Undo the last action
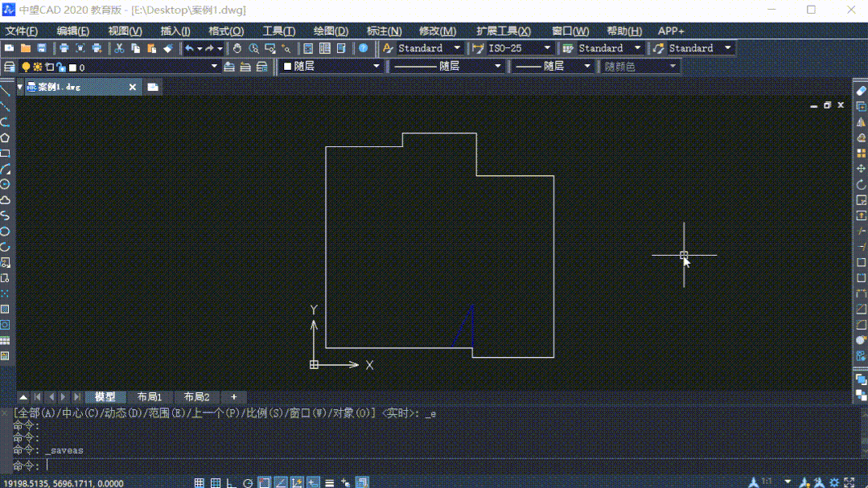This screenshot has width=868, height=488. [x=189, y=49]
